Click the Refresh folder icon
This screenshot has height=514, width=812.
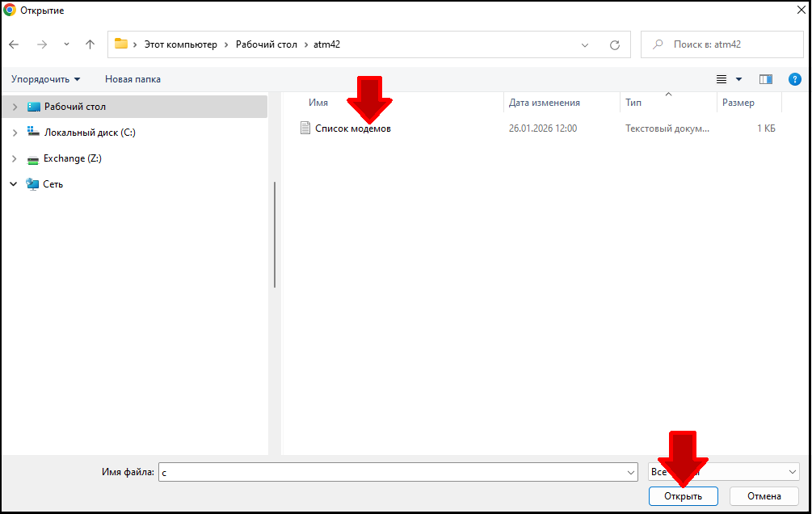tap(614, 45)
